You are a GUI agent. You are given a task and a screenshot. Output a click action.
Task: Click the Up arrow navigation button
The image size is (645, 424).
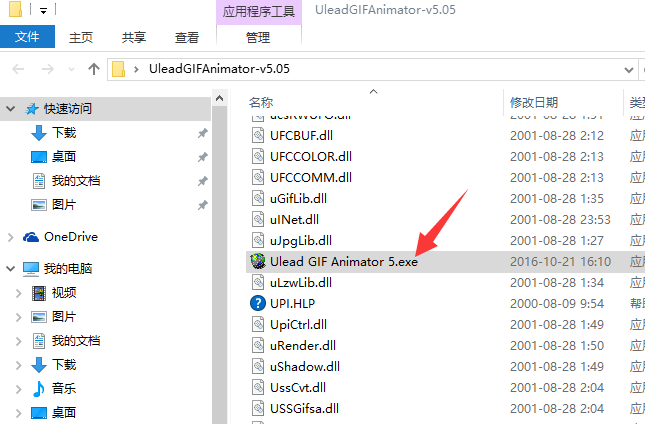point(94,69)
